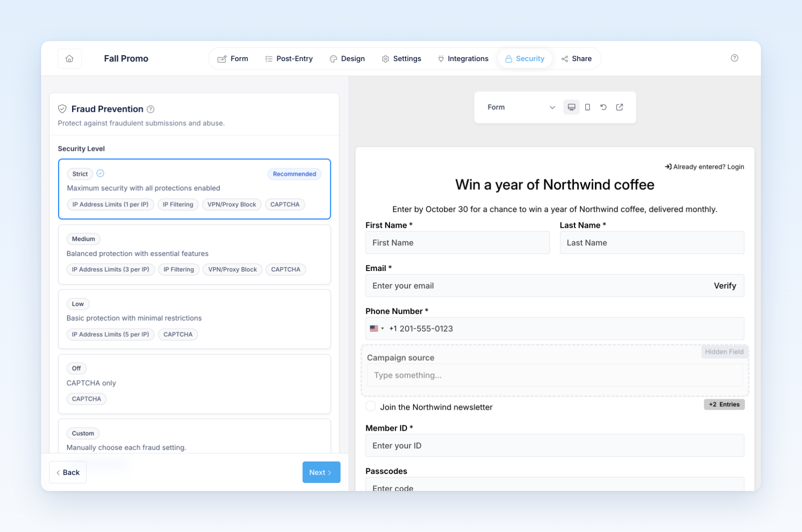Open the Integrations tab
Screen dimensions: 802x532
[463, 59]
